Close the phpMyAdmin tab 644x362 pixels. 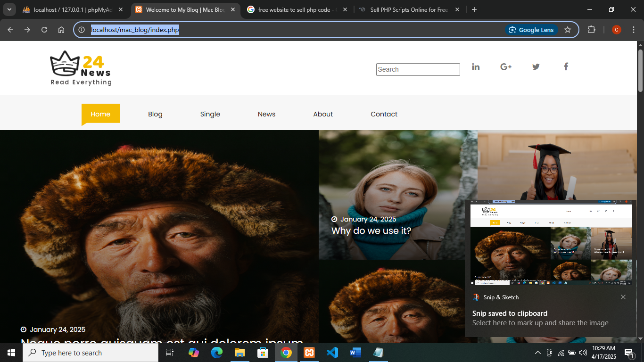[x=121, y=9]
